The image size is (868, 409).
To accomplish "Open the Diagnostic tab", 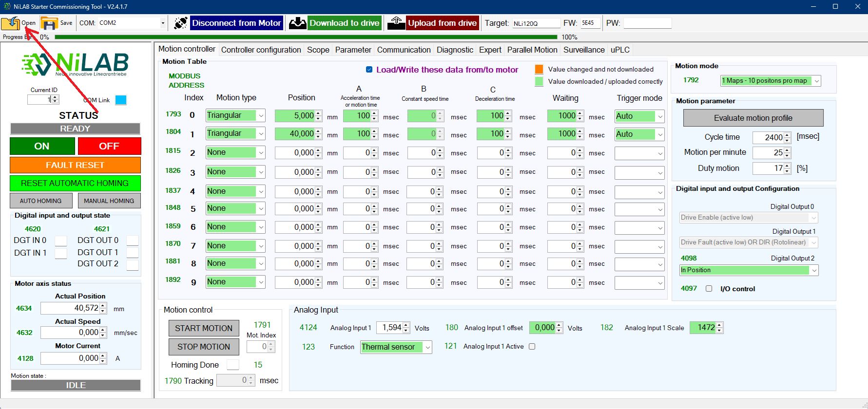I will point(454,50).
